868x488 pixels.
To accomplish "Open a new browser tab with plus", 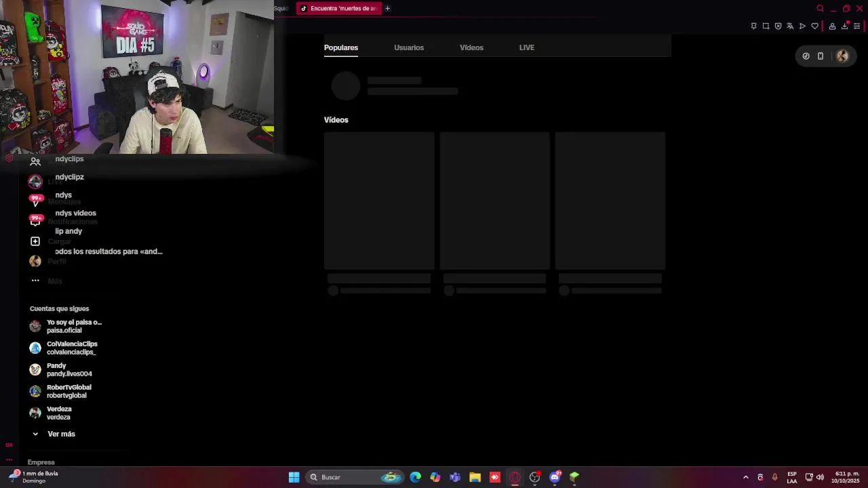I will click(x=387, y=8).
